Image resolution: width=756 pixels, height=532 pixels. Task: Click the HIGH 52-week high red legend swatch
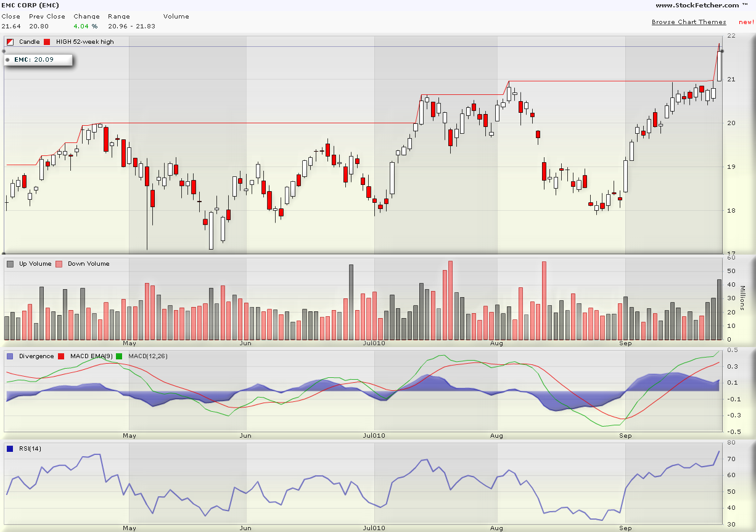pyautogui.click(x=47, y=42)
